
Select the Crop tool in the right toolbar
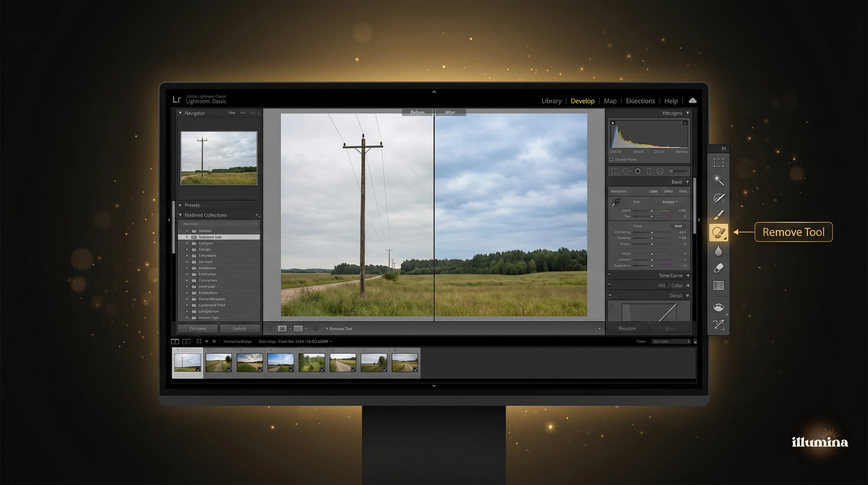pos(719,162)
